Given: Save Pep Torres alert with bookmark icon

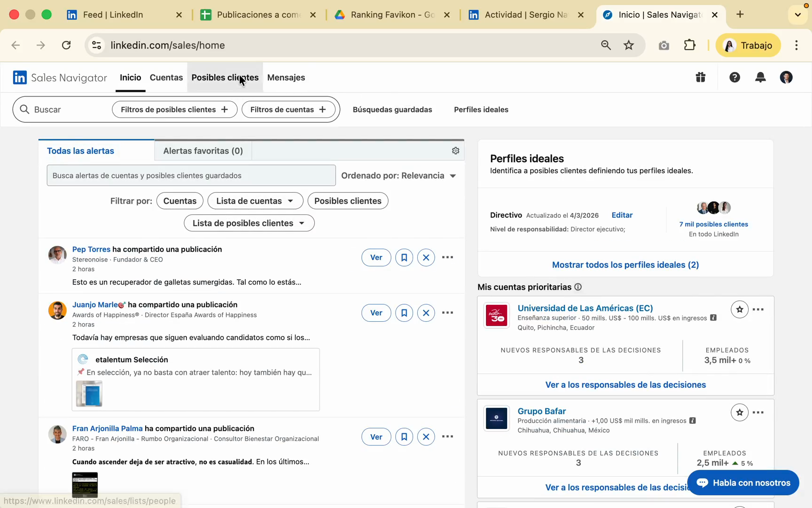Looking at the screenshot, I should coord(404,257).
